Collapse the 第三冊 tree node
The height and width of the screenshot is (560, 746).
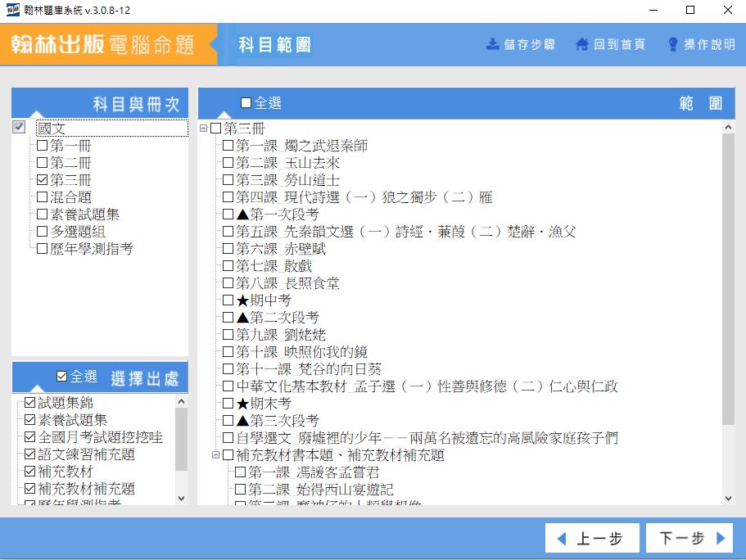(x=203, y=128)
